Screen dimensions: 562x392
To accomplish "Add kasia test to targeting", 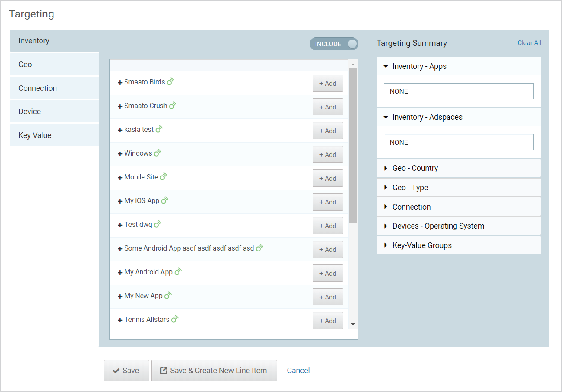I will 327,131.
